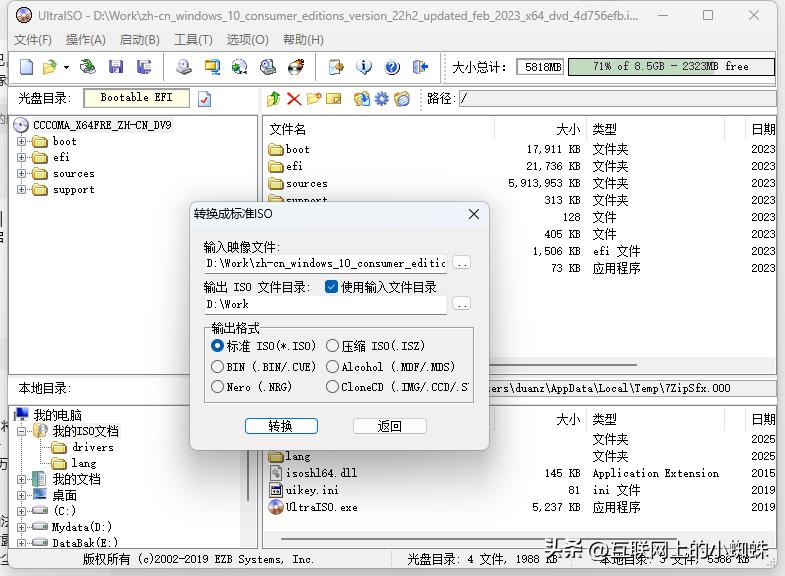
Task: Expand the efi folder in disc tree
Action: 21,158
